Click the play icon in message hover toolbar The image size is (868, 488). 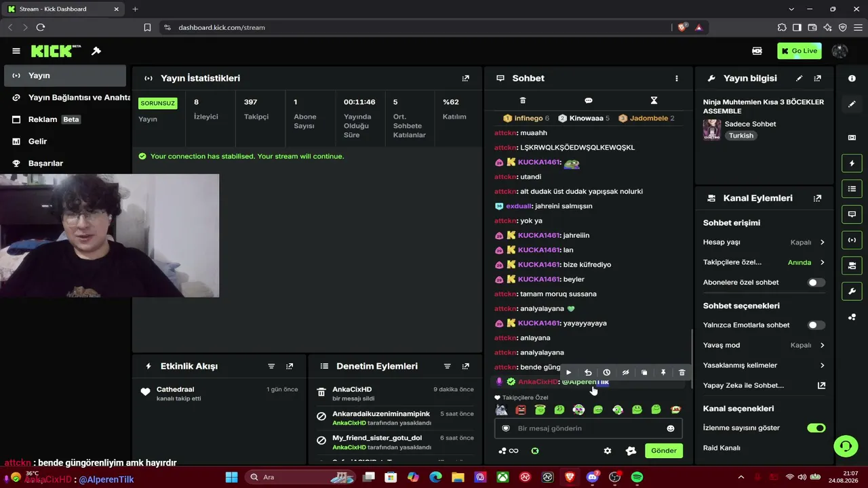(569, 372)
